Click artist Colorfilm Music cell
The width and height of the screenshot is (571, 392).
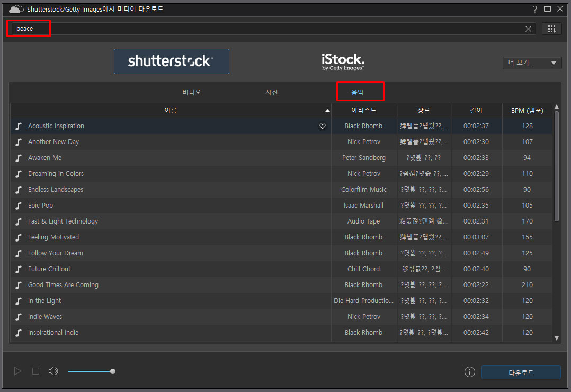click(x=364, y=190)
